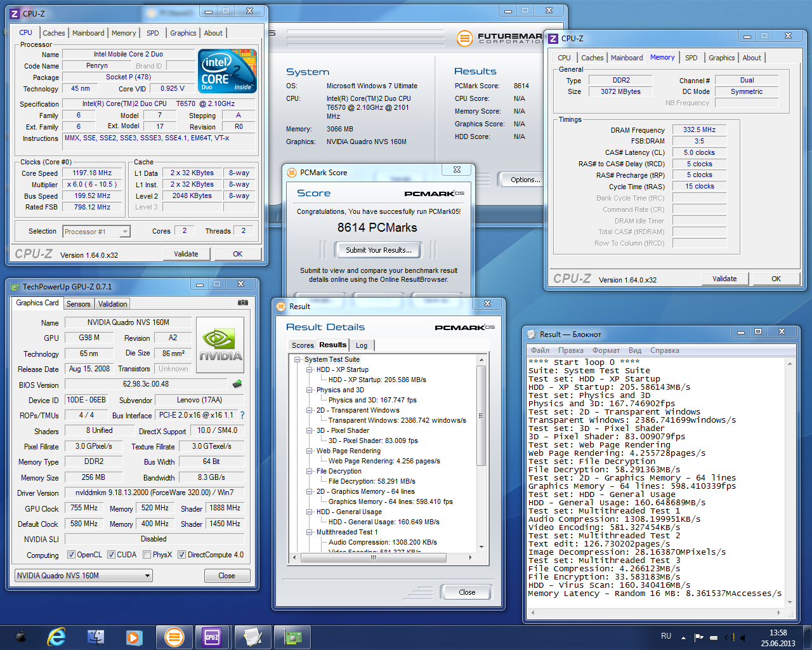Screen dimensions: 812x650
Task: Click the GPU-Z title bar icon
Action: (15, 287)
